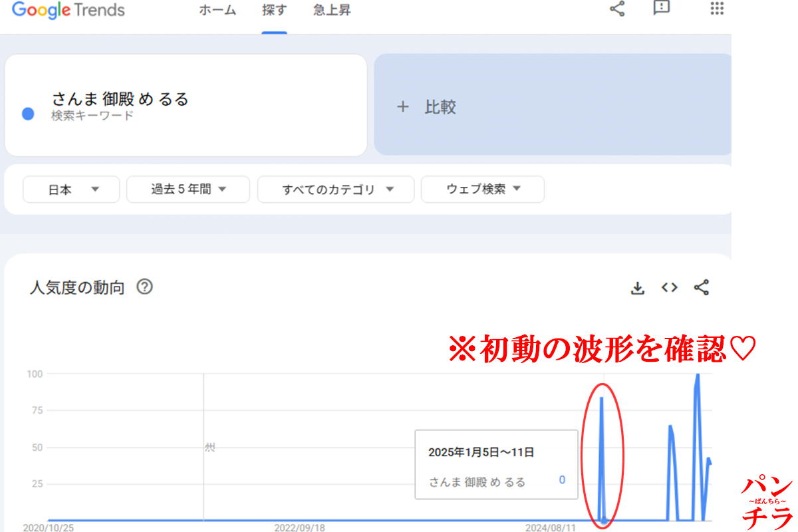Open the 過去5年間 time range dropdown

click(188, 189)
